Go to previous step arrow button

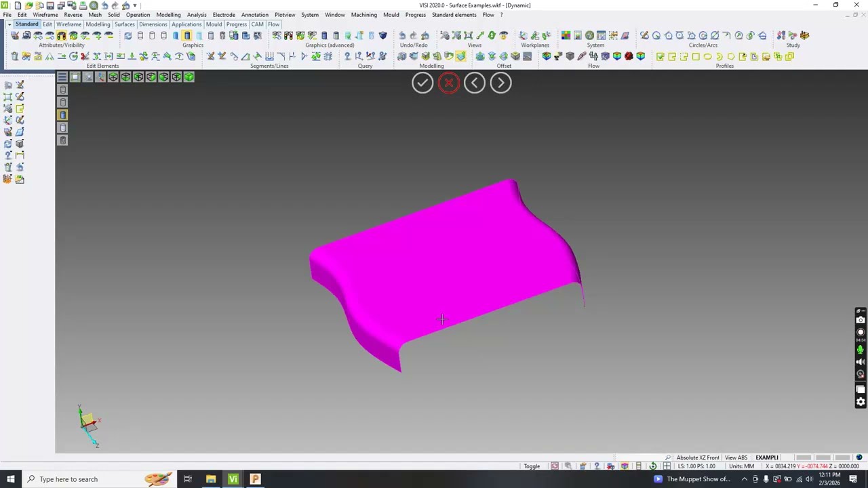click(475, 83)
